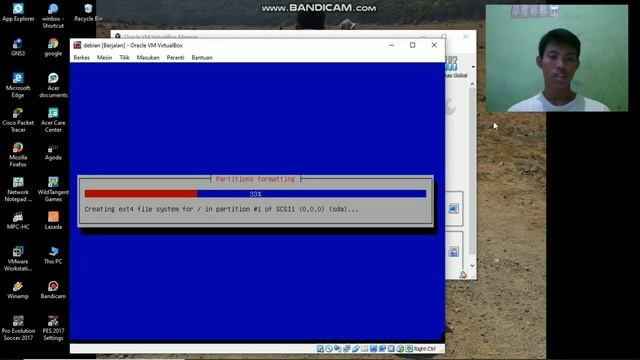Open winbox Shortcut desktop icon
This screenshot has width=640, height=360.
click(x=53, y=16)
